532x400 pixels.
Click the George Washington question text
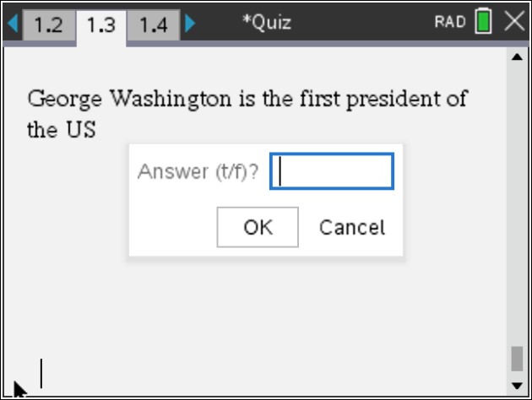(x=247, y=114)
